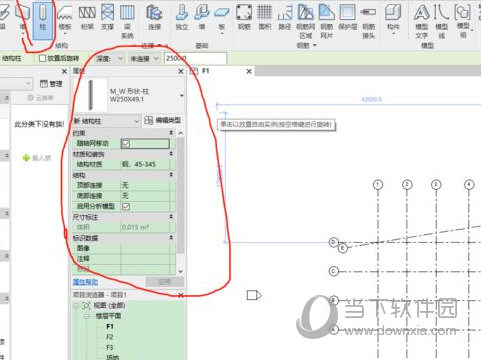Select the Model Text (模型文字) tool
The height and width of the screenshot is (360, 481).
[422, 21]
